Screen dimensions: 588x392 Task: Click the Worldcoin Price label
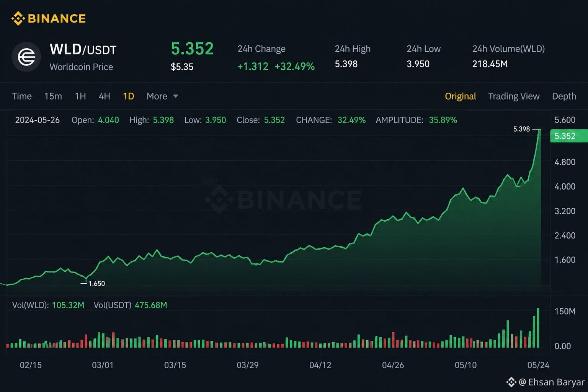click(x=81, y=67)
